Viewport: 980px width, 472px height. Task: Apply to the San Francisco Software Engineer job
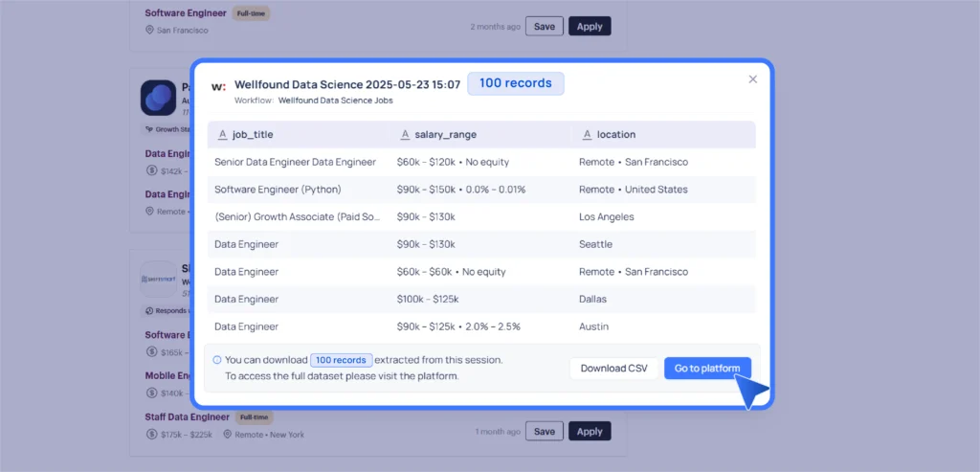click(x=590, y=26)
